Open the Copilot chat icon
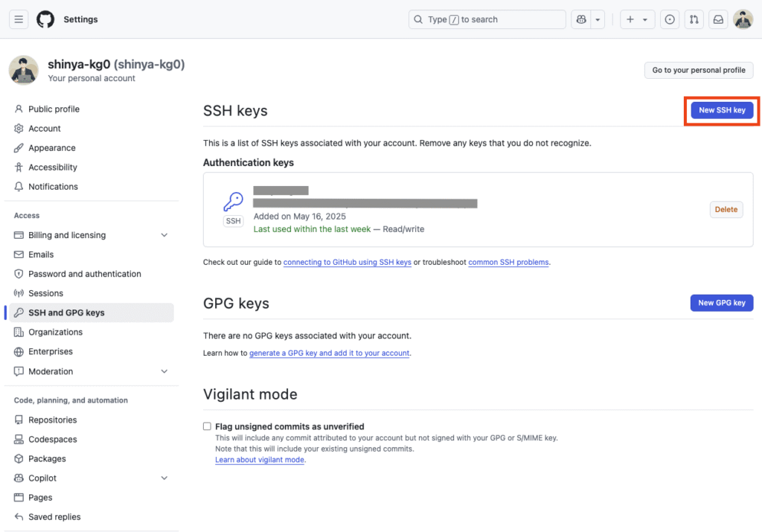Image resolution: width=762 pixels, height=532 pixels. [581, 19]
